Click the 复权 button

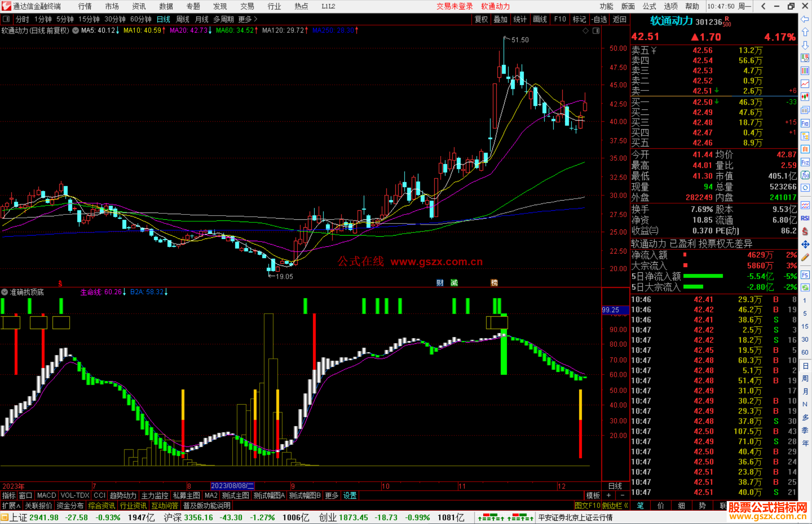pyautogui.click(x=481, y=19)
